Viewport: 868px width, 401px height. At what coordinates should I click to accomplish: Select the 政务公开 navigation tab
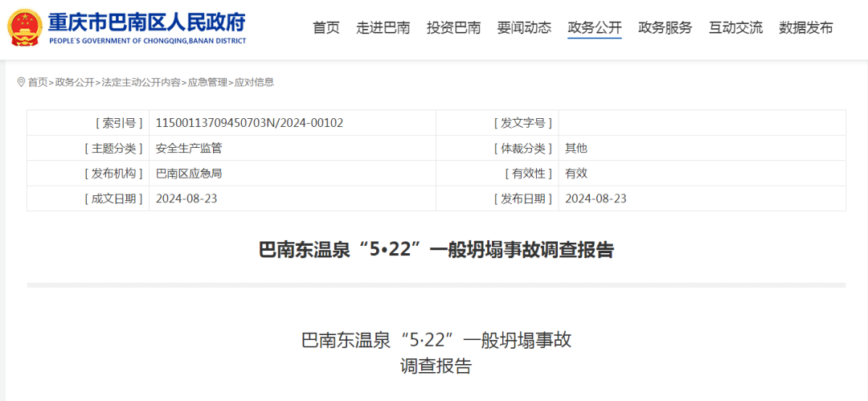point(595,27)
